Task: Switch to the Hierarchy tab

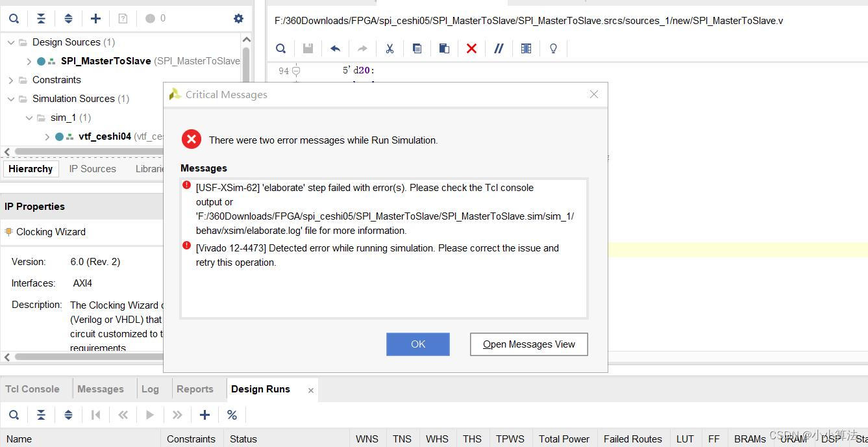Action: pos(31,169)
